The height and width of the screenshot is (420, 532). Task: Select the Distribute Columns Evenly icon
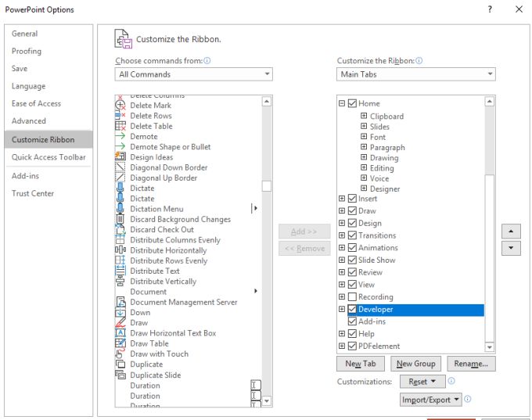[x=120, y=240]
